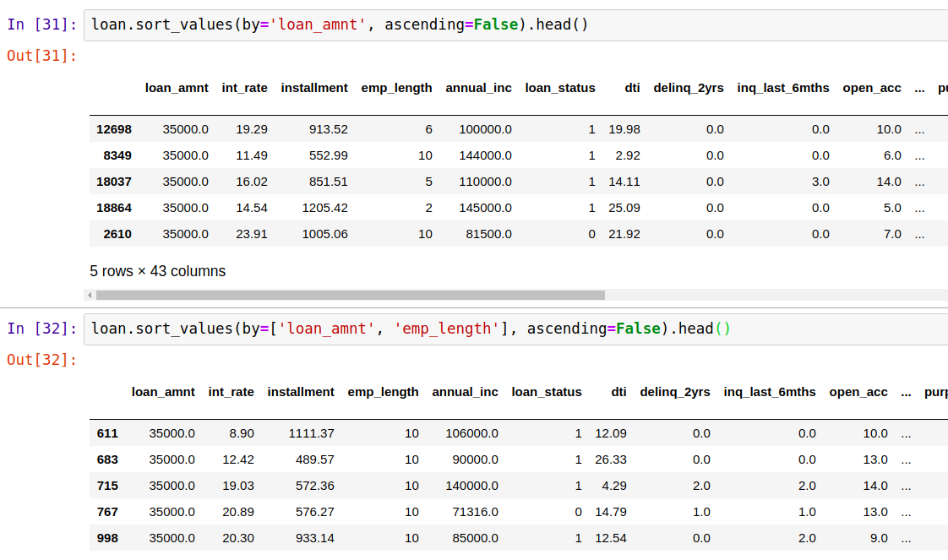Select the loan_amnt column header in Out[31]
Screen dimensions: 948x560
(177, 88)
